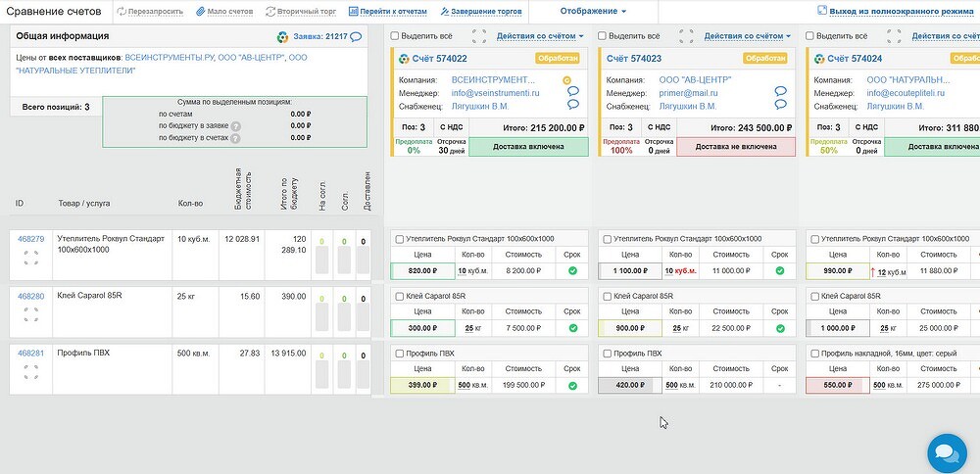Open manager chat icon for primer@mail.ru

point(781,92)
